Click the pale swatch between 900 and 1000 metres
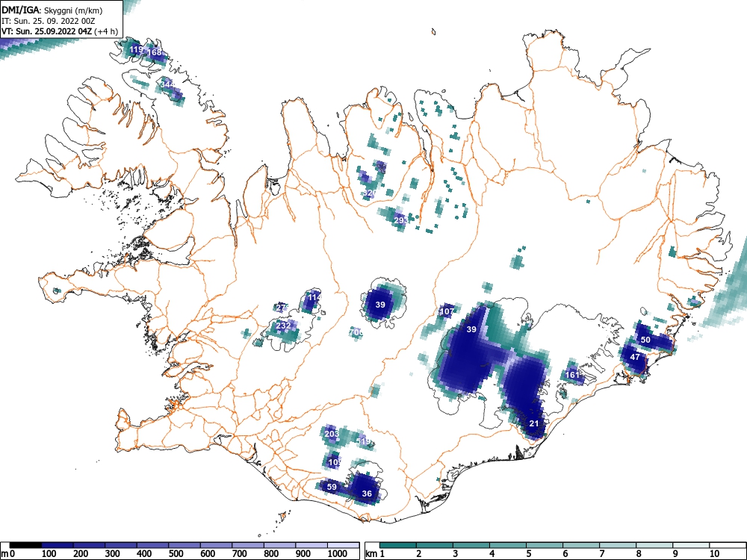Screen dimensions: 747x560 point(311,545)
